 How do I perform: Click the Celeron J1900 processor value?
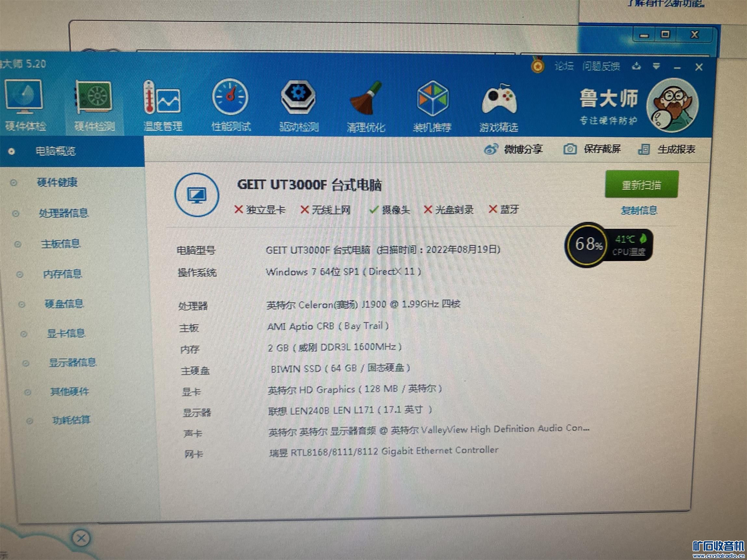[363, 305]
